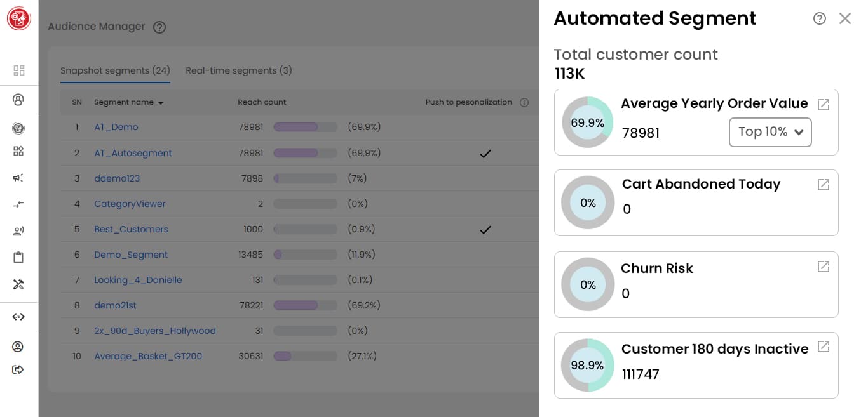Click the 111747 inactive customer count
868x417 pixels.
coord(641,374)
